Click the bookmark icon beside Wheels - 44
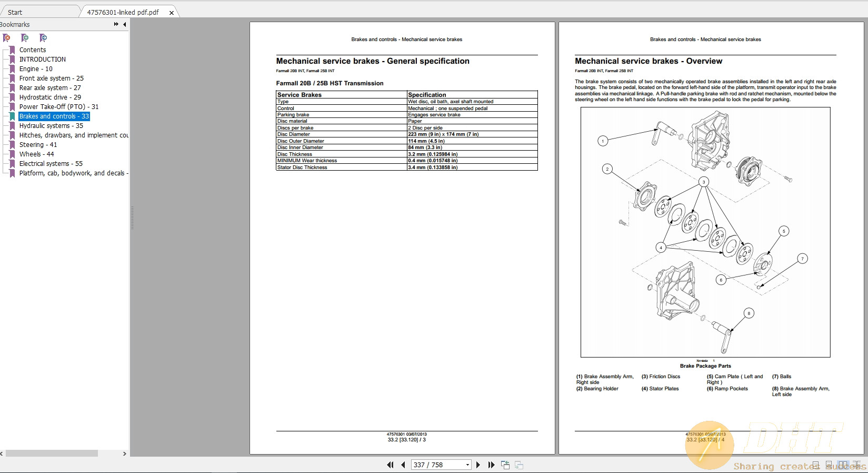The image size is (868, 473). [x=13, y=154]
